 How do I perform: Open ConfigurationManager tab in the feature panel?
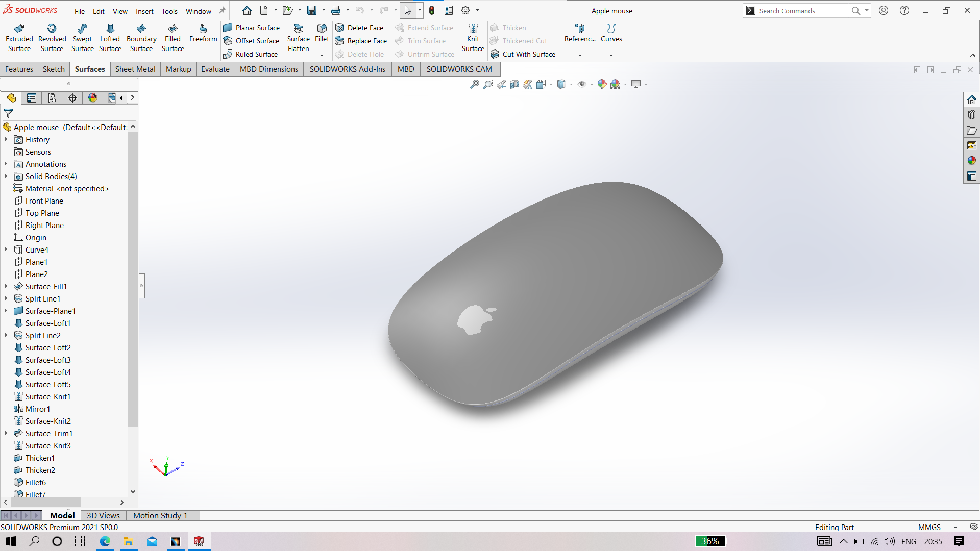pyautogui.click(x=52, y=98)
